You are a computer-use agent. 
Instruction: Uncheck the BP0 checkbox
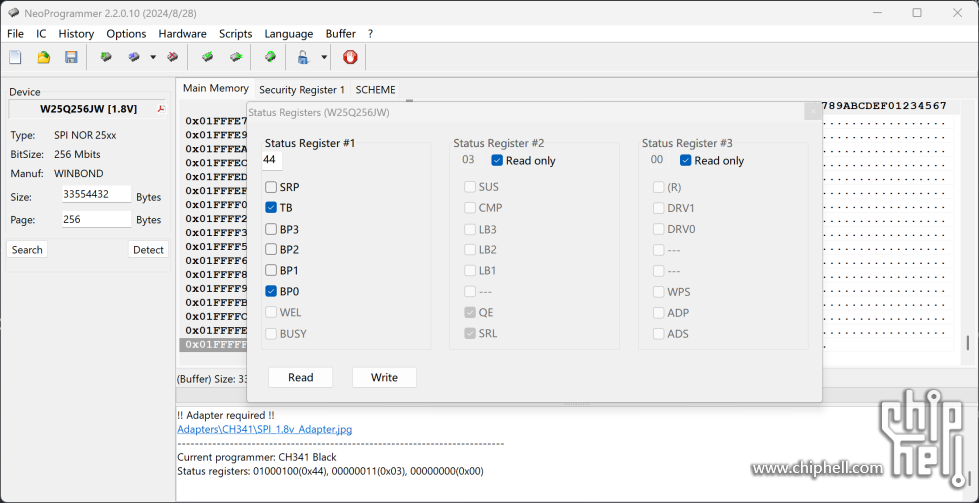click(x=271, y=291)
